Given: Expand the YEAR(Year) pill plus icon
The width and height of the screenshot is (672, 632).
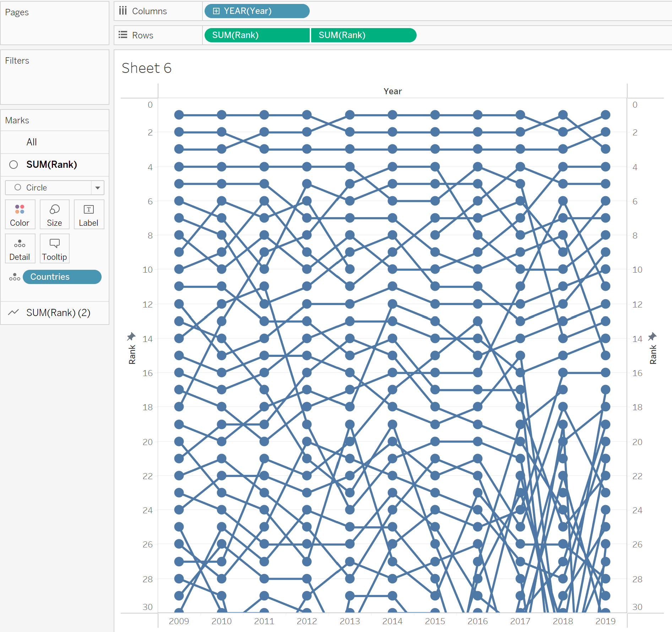Looking at the screenshot, I should (x=216, y=11).
